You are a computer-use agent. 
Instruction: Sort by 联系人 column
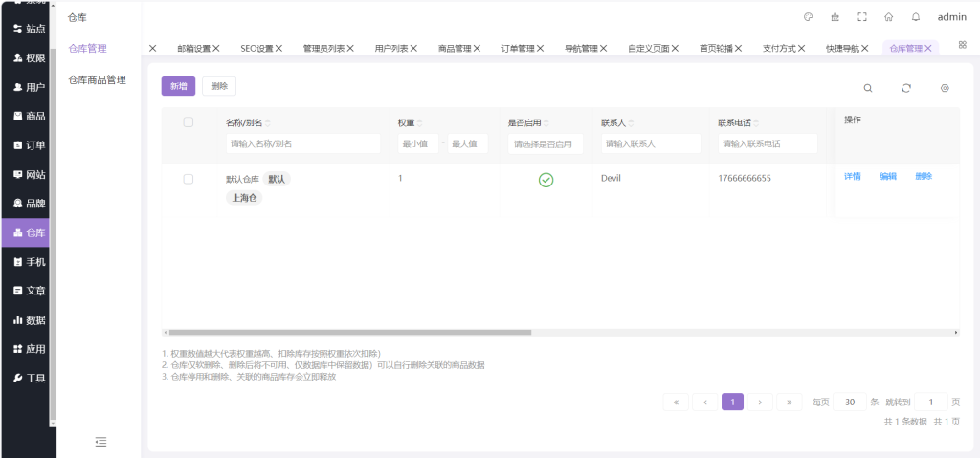pos(631,122)
